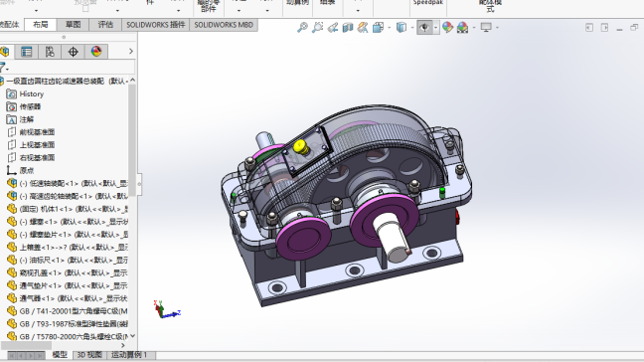Click the Zoom to Fit magnifier icon
This screenshot has height=362, width=644.
click(302, 28)
